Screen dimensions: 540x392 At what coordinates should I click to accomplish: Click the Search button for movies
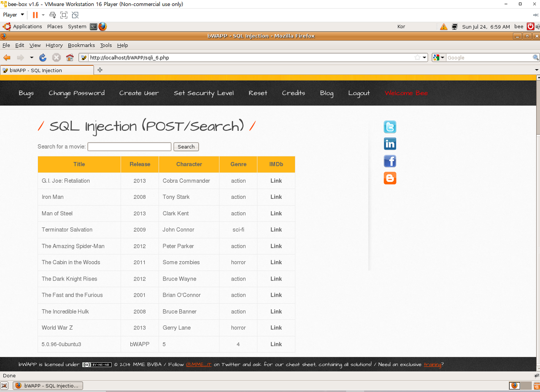click(x=186, y=147)
